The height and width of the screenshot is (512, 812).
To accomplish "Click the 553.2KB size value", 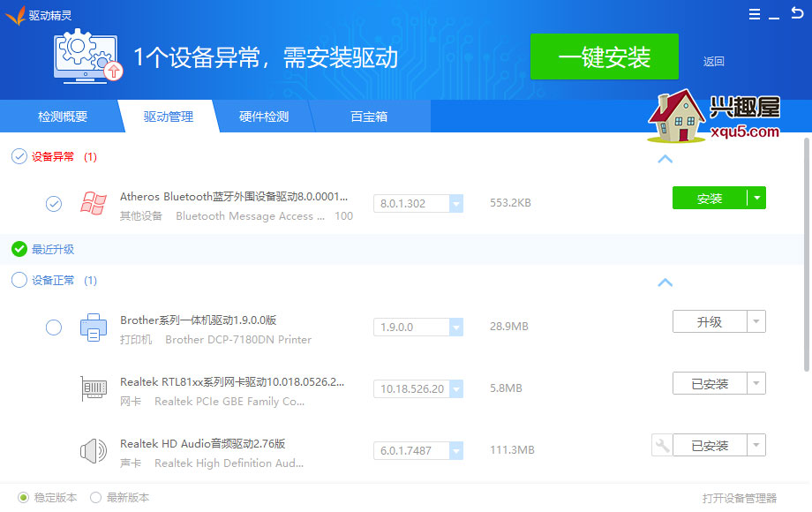I will [511, 203].
